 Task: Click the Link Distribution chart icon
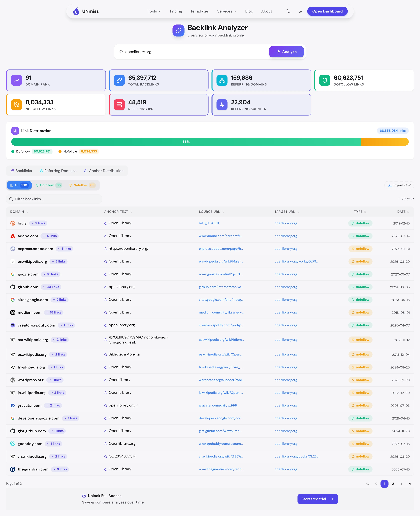[x=15, y=131]
